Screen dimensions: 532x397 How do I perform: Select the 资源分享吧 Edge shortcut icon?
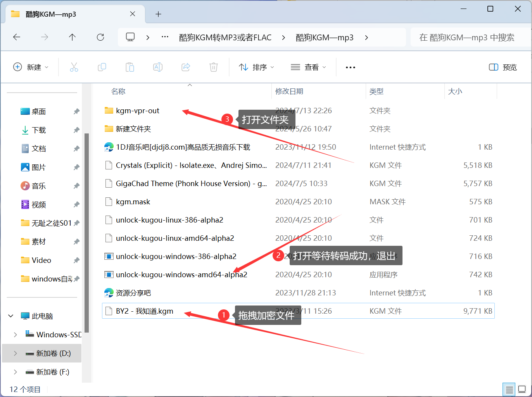coord(109,293)
